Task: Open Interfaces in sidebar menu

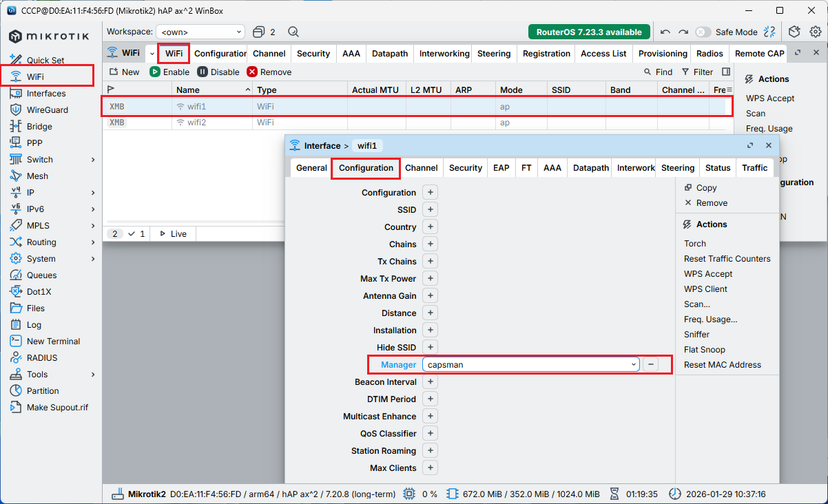Action: point(46,93)
